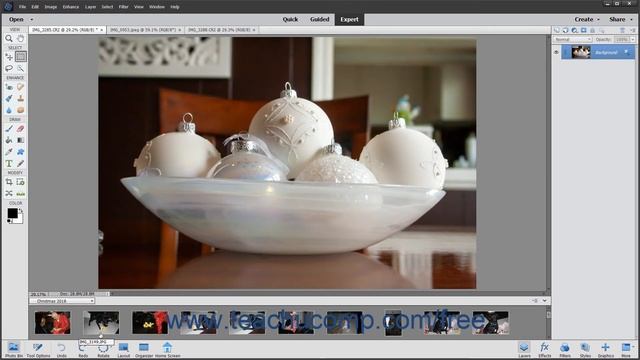Image resolution: width=640 pixels, height=360 pixels.
Task: Select the Recompose tool
Action: [x=20, y=182]
